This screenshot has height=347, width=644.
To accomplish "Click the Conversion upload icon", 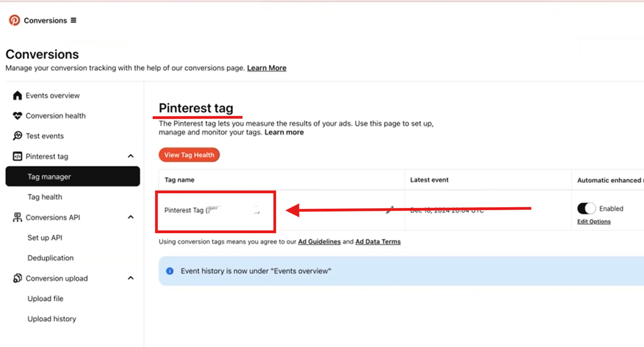I will 17,278.
